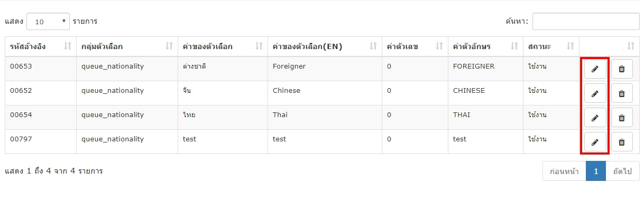Viewport: 644px width, 211px height.
Task: Click the ถัดไป next page button
Action: (x=622, y=171)
